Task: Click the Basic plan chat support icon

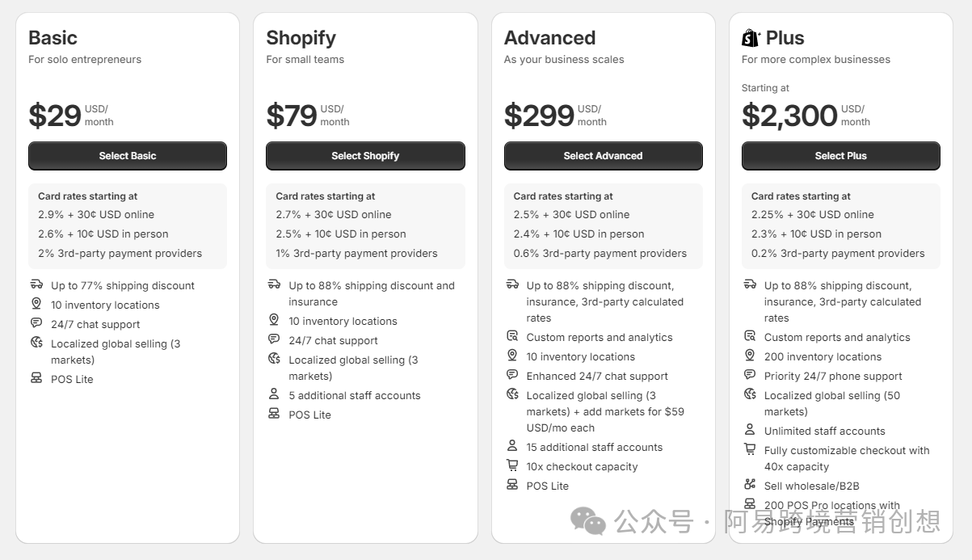Action: point(36,323)
